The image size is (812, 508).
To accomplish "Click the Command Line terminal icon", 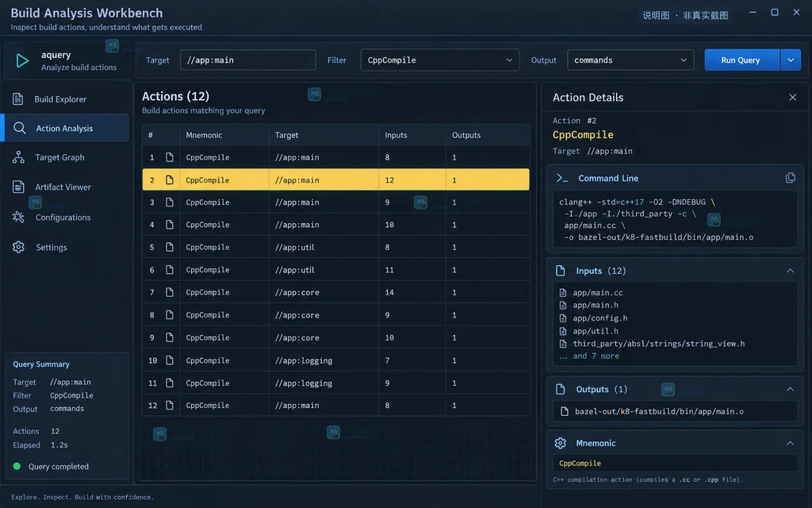I will [x=562, y=178].
